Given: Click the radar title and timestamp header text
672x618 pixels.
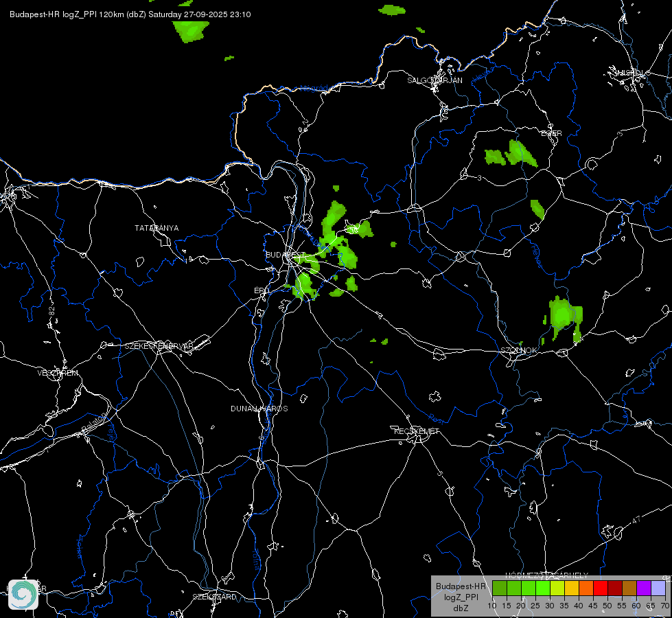Looking at the screenshot, I should point(130,14).
